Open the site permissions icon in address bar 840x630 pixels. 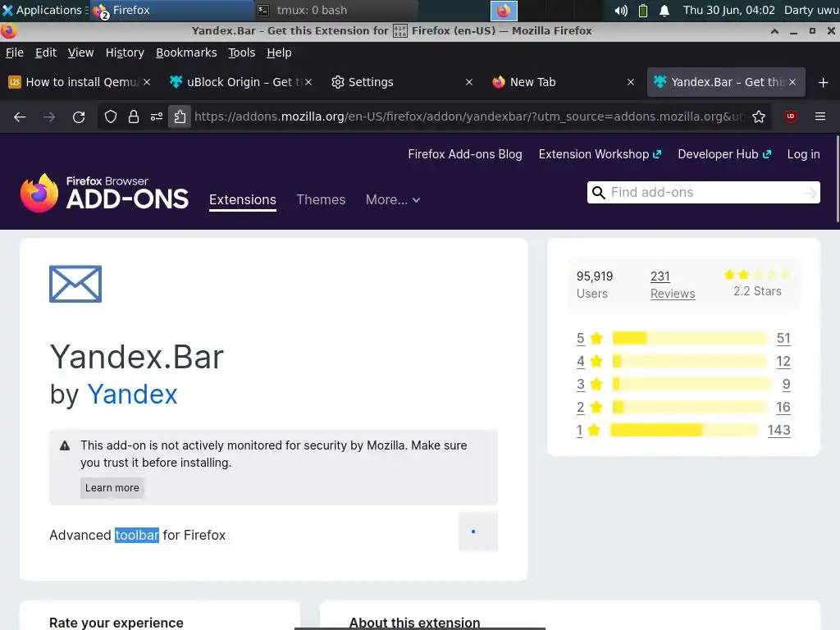pos(157,116)
